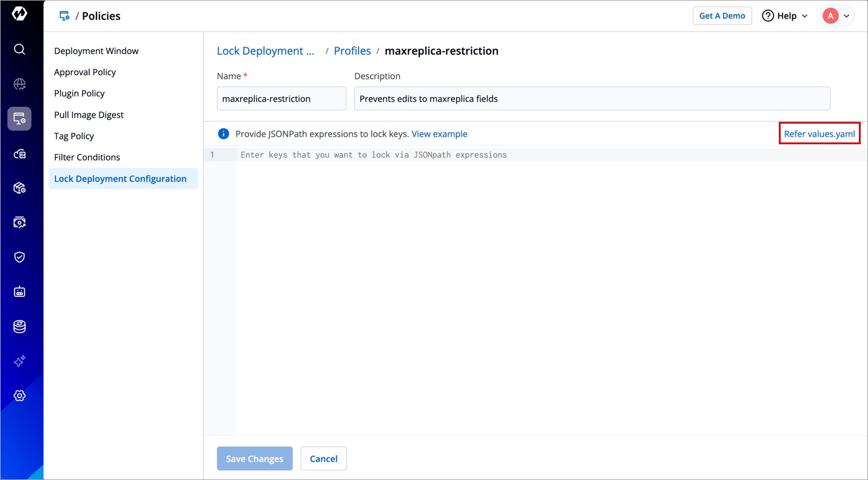
Task: Expand the Help dropdown menu
Action: (785, 16)
